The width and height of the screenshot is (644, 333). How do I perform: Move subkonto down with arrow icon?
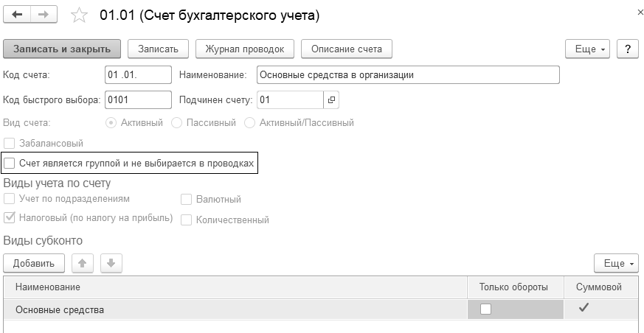click(x=109, y=263)
